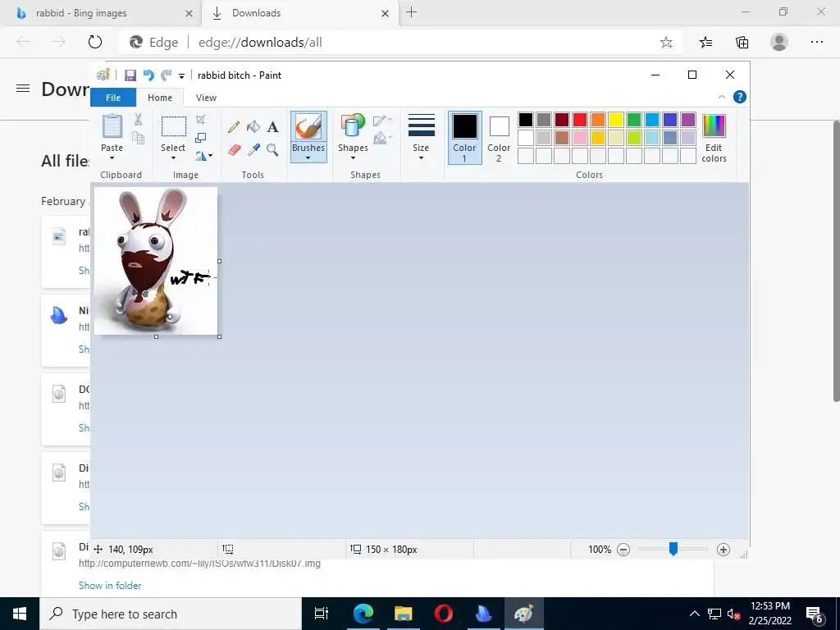The height and width of the screenshot is (630, 840).
Task: Click the Save icon in quick access toolbar
Action: click(x=130, y=75)
